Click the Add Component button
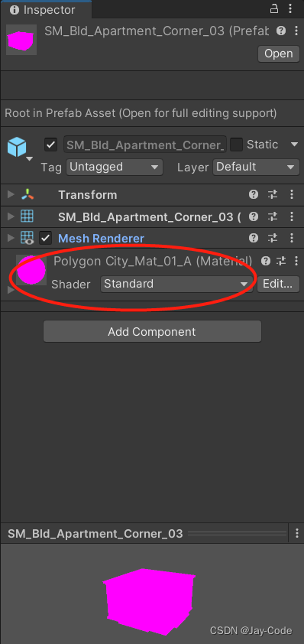This screenshot has height=644, width=304. click(152, 331)
